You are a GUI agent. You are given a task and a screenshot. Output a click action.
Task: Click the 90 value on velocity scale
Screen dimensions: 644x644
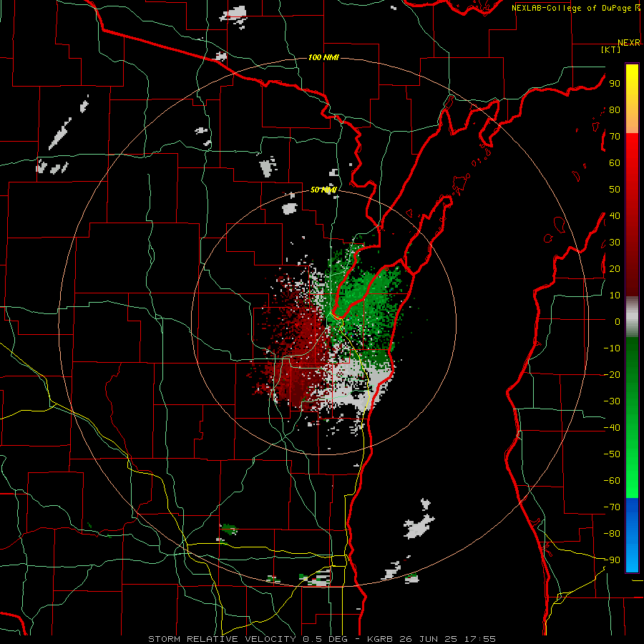[x=615, y=84]
